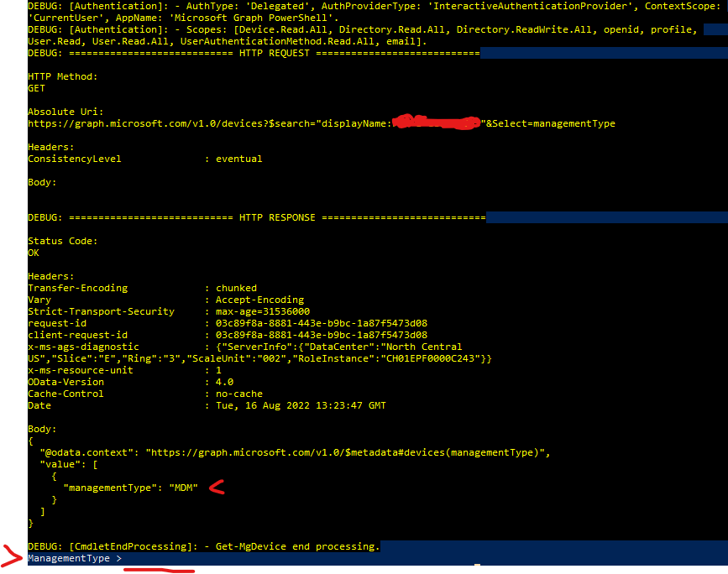Click the 'x-ms-ags-diagnostic' header name

coord(83,347)
